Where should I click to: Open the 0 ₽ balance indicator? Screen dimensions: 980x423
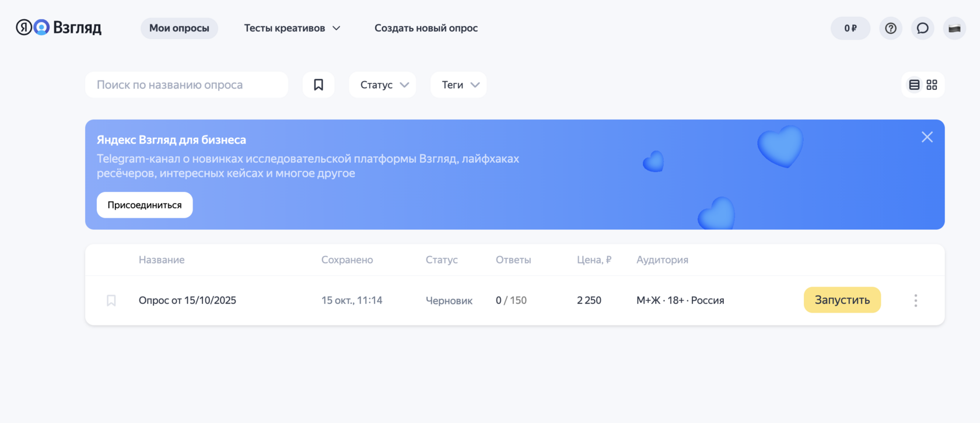click(850, 28)
